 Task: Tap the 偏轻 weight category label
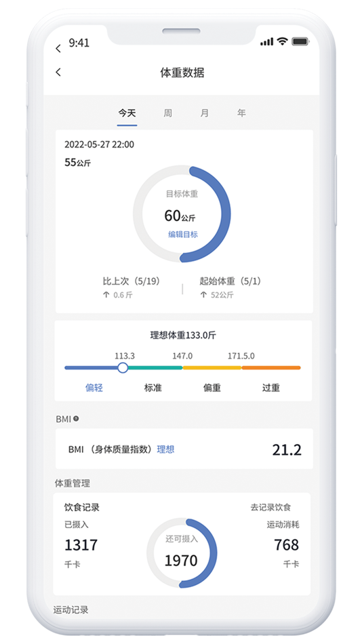click(94, 387)
